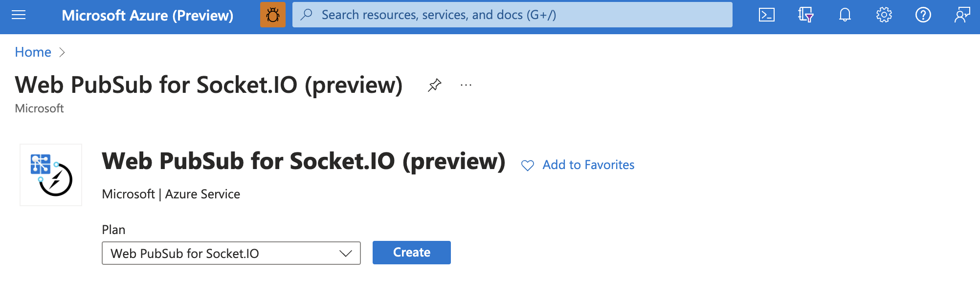Open the Plan dropdown
The height and width of the screenshot is (300, 980).
click(x=346, y=253)
